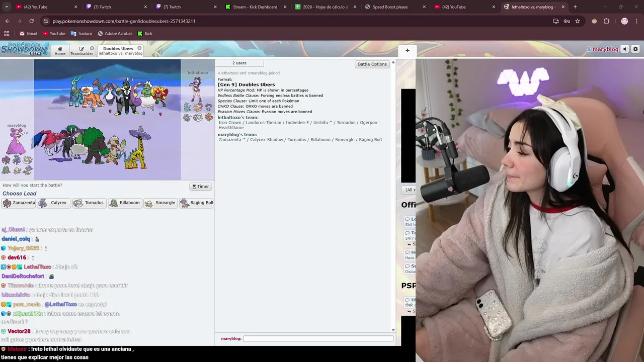View site information icon in address bar
Image resolution: width=644 pixels, height=362 pixels.
[46, 21]
